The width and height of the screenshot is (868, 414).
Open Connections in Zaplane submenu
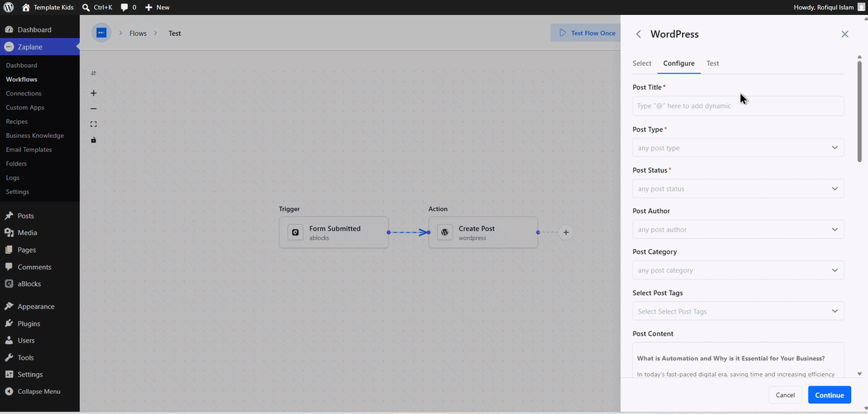24,94
